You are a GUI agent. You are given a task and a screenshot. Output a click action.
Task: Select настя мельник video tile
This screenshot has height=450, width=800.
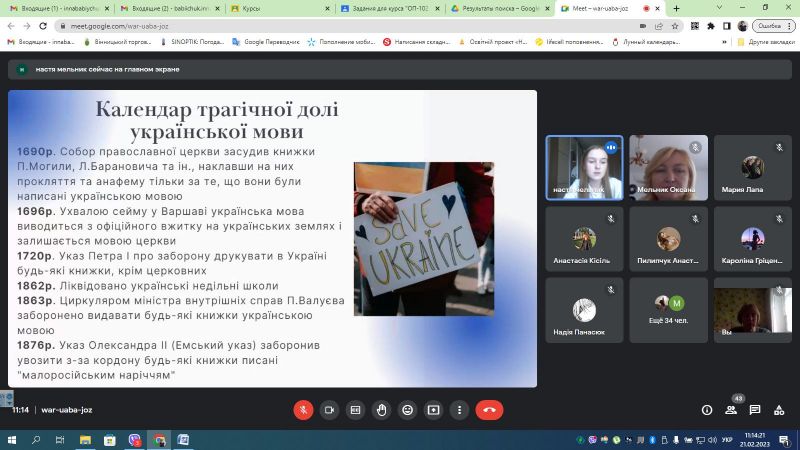pyautogui.click(x=584, y=167)
